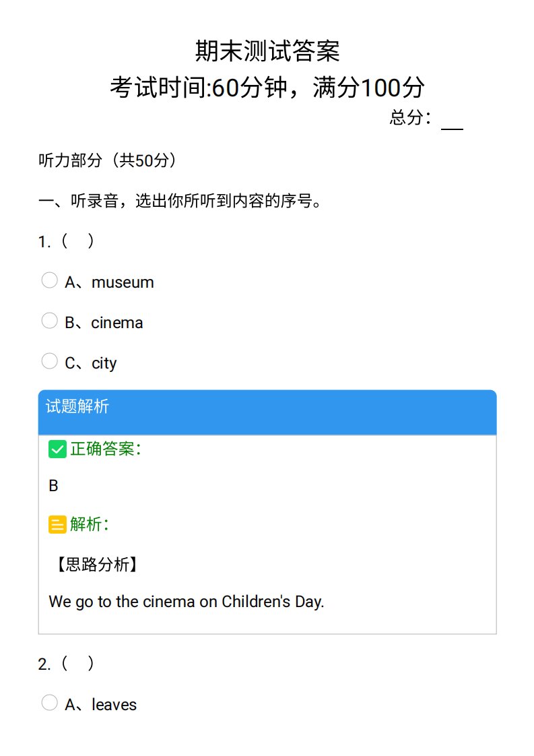This screenshot has height=756, width=534.
Task: Click the museum option text
Action: click(x=123, y=282)
